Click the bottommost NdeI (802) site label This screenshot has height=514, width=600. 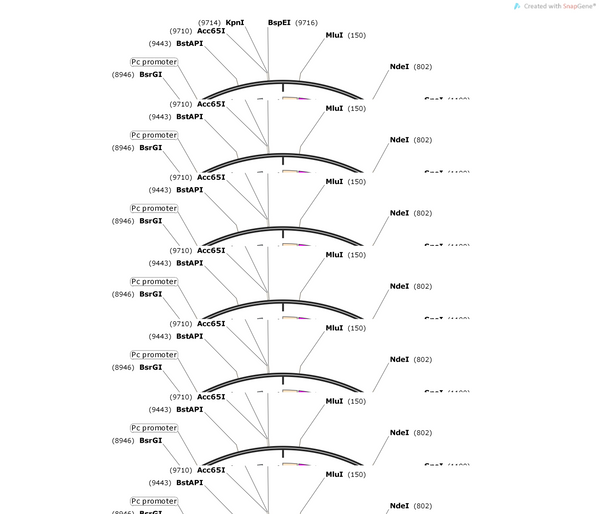pyautogui.click(x=411, y=506)
